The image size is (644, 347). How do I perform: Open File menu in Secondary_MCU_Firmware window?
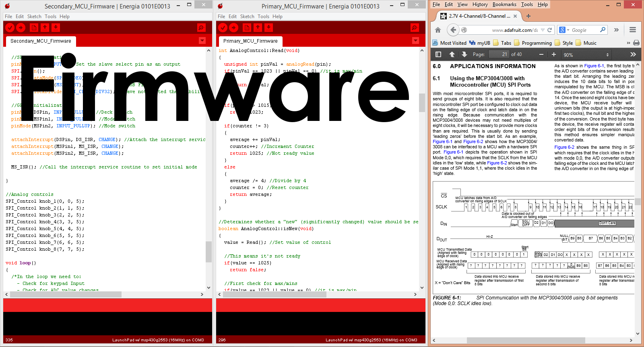coord(8,17)
